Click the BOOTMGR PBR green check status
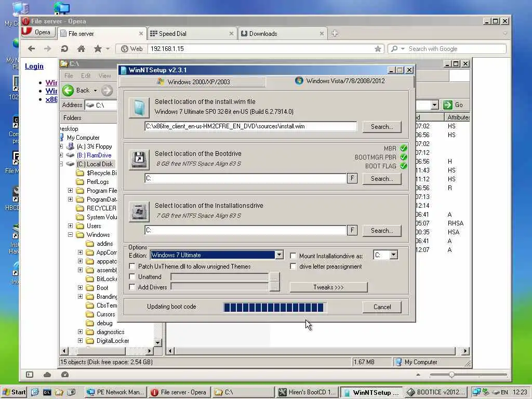The image size is (532, 399). [x=403, y=157]
